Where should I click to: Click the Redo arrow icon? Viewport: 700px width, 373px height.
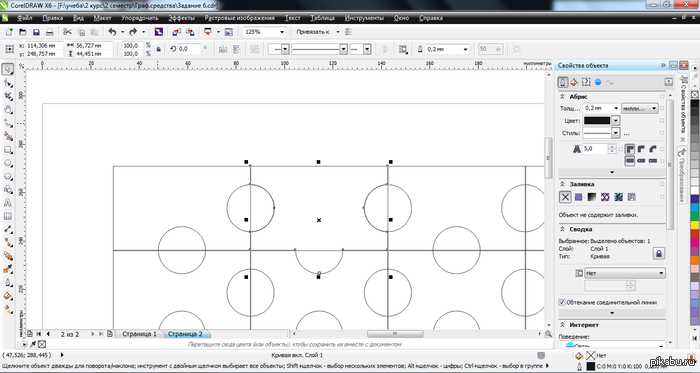pos(133,32)
